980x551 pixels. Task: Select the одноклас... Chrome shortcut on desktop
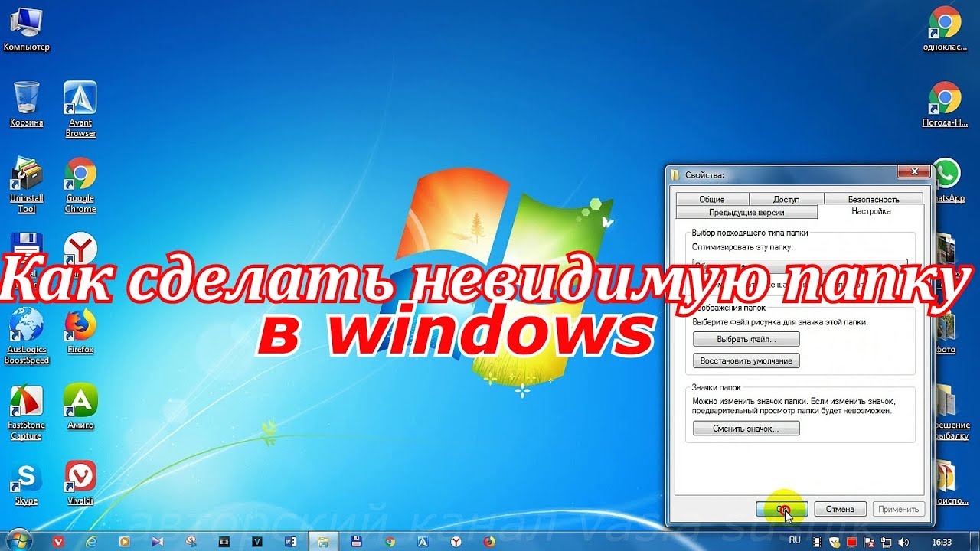point(945,29)
